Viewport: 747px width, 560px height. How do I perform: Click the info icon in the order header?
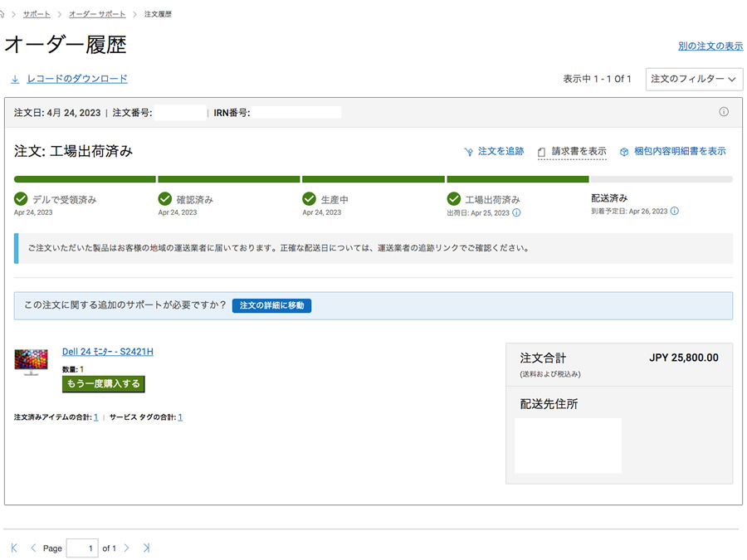coord(724,112)
